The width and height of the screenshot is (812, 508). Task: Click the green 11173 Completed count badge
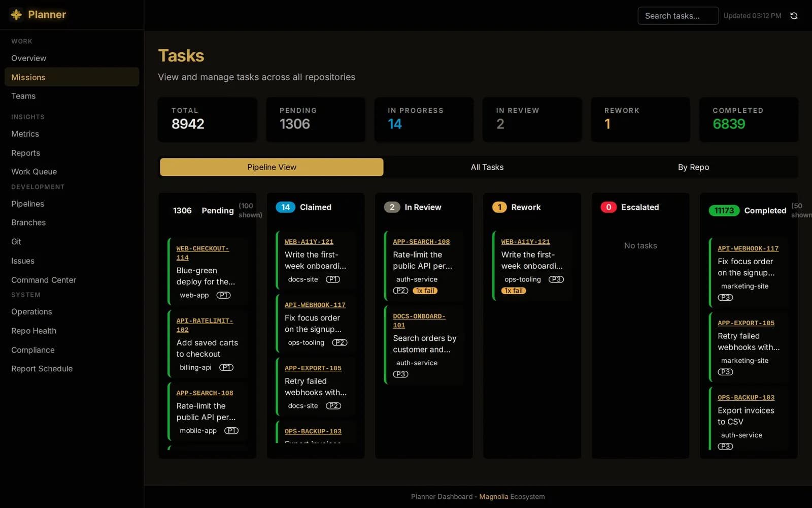pos(724,211)
